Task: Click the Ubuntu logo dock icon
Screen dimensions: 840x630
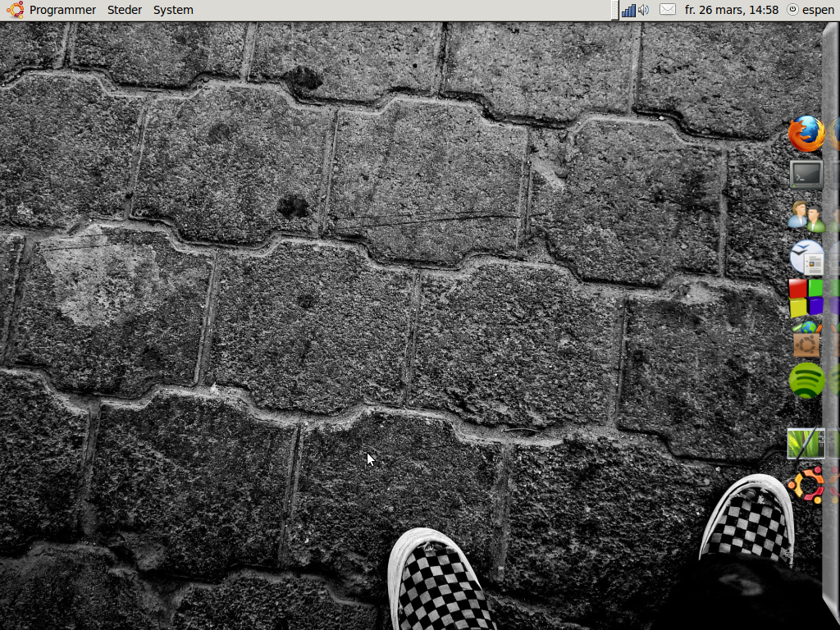Action: (x=806, y=486)
